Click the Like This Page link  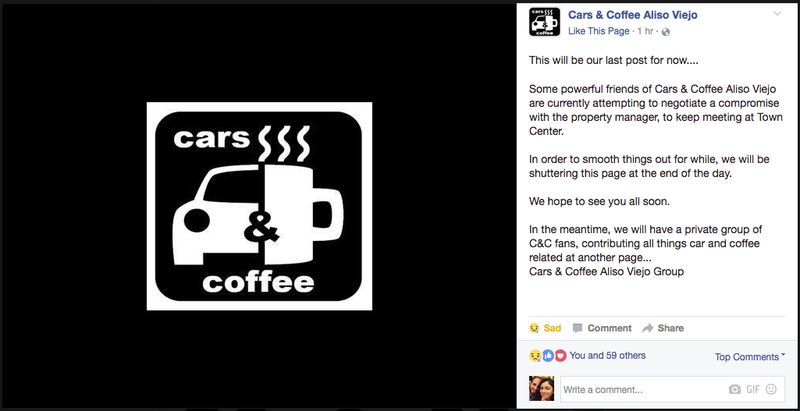(598, 31)
